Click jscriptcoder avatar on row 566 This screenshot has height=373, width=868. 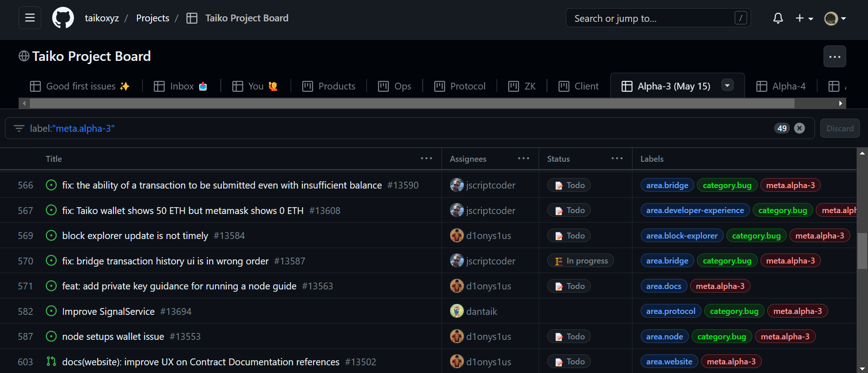456,185
